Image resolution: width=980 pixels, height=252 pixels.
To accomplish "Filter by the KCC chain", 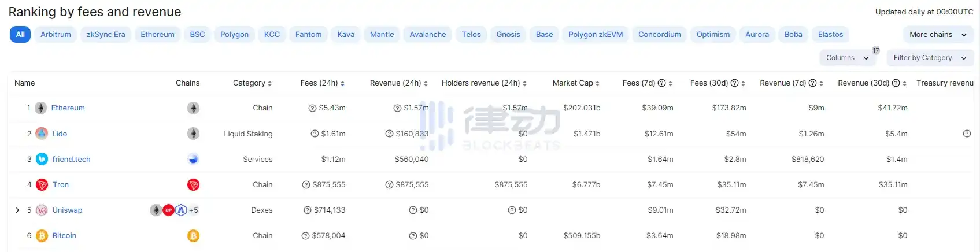I will [272, 35].
